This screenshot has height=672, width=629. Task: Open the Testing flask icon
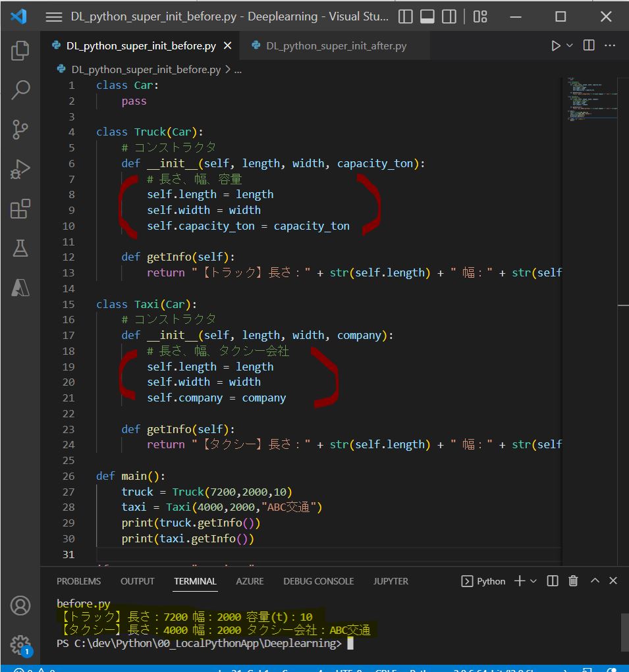click(x=20, y=248)
